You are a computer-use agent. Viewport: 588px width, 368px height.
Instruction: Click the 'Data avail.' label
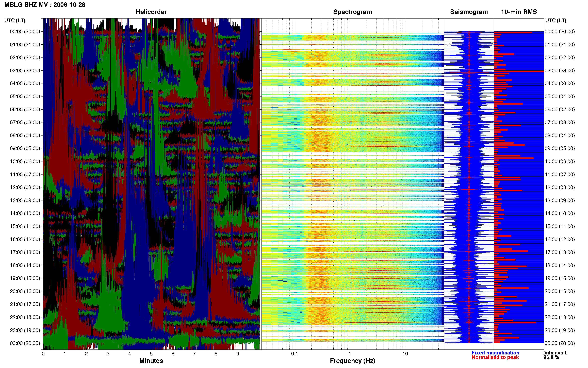[555, 353]
